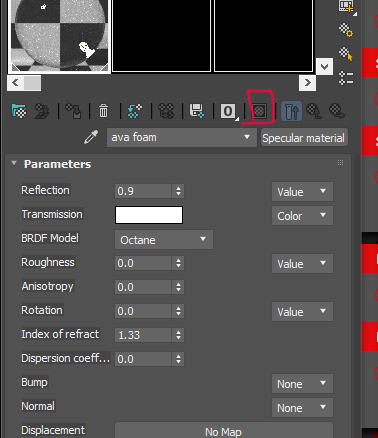Open the Rotation Value type dropdown

tap(302, 312)
